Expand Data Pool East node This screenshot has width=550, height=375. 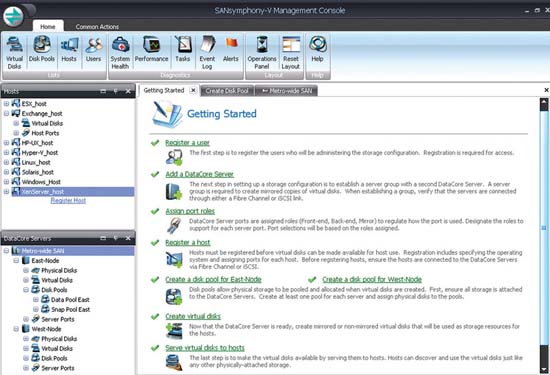[36, 300]
